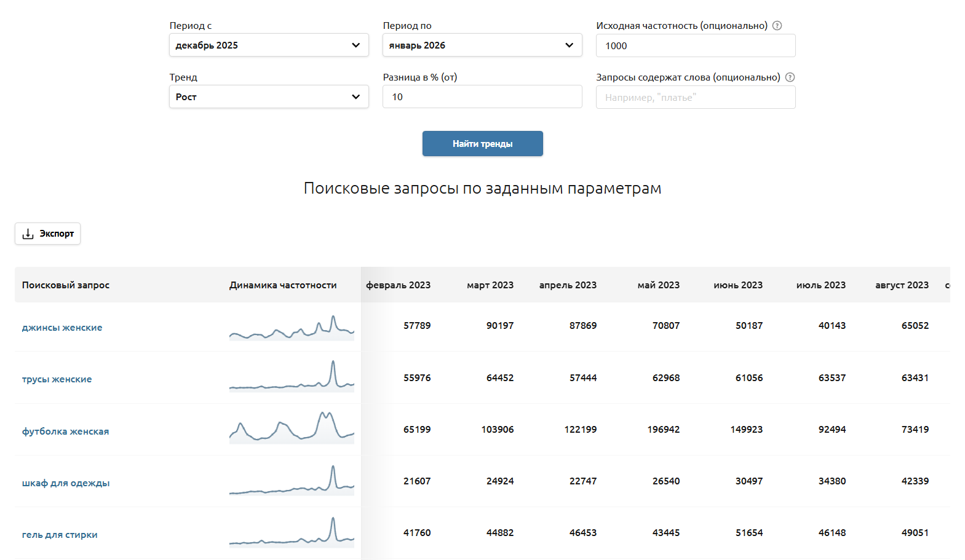Click help icon beside Запросы содержат слова
Viewport: 965px width, 560px height.
click(790, 77)
